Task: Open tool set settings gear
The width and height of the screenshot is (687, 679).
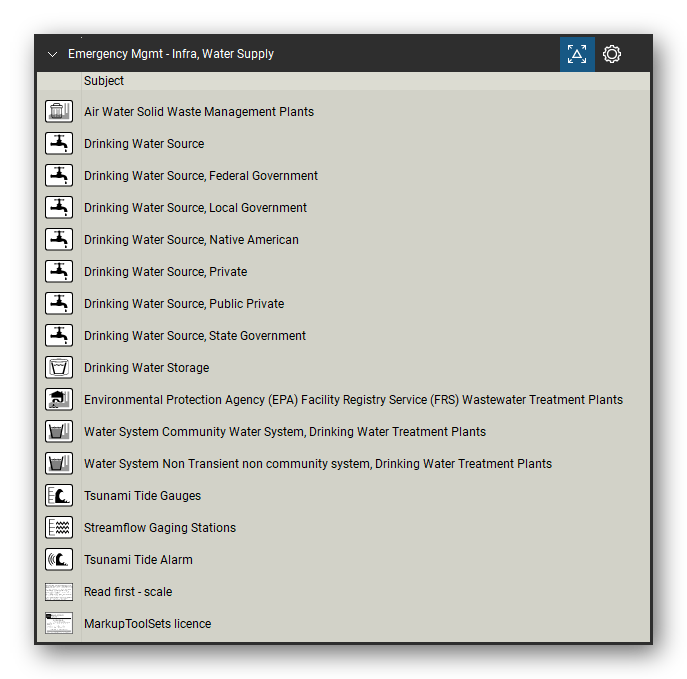Action: pyautogui.click(x=612, y=54)
